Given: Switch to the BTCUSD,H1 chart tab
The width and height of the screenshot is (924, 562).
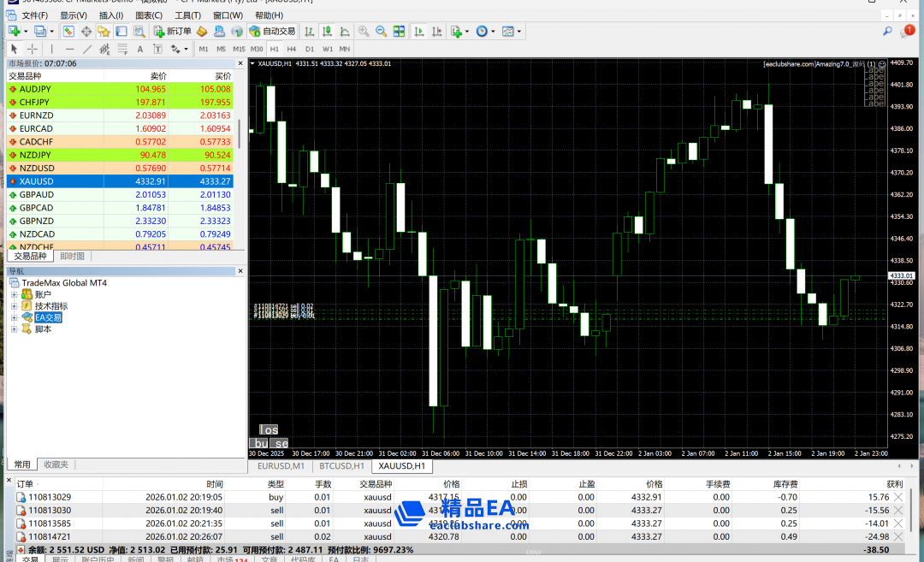Looking at the screenshot, I should click(x=341, y=466).
